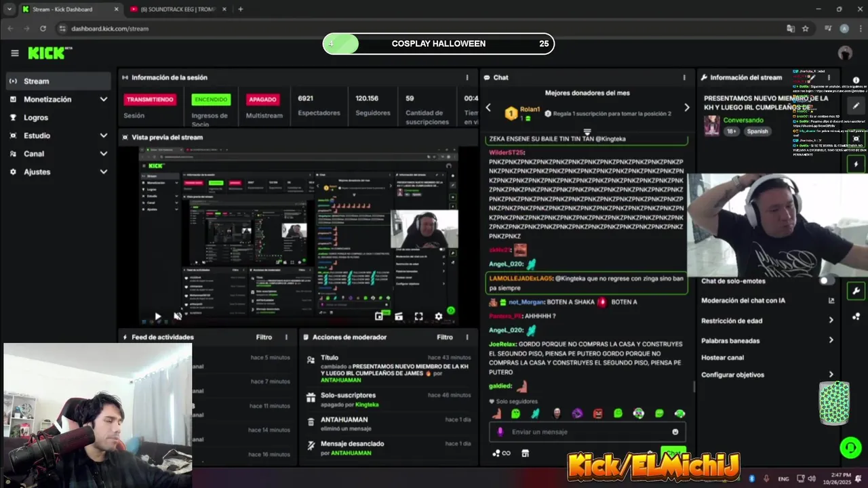Image resolution: width=868 pixels, height=488 pixels.
Task: Expand the Monetización sidebar section
Action: (x=103, y=99)
